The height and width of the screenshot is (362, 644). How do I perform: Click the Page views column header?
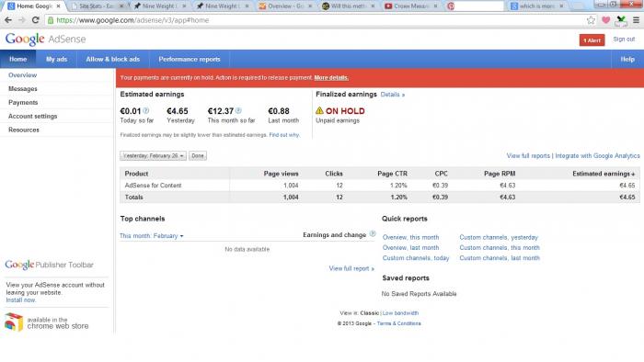pos(281,174)
